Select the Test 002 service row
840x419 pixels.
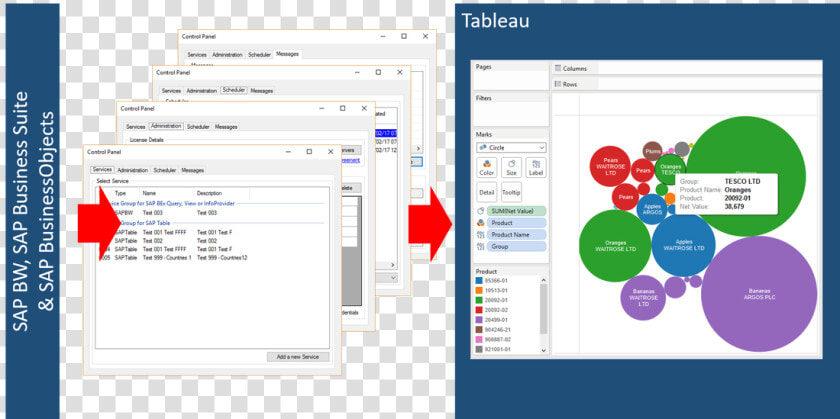pos(212,241)
